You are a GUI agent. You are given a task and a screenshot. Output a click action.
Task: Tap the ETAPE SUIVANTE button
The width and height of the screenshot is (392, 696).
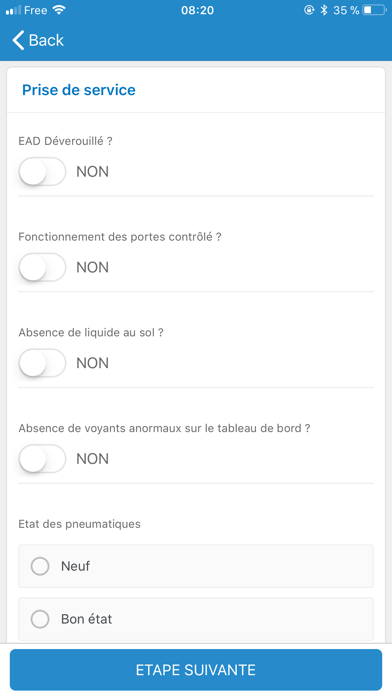pos(196,670)
